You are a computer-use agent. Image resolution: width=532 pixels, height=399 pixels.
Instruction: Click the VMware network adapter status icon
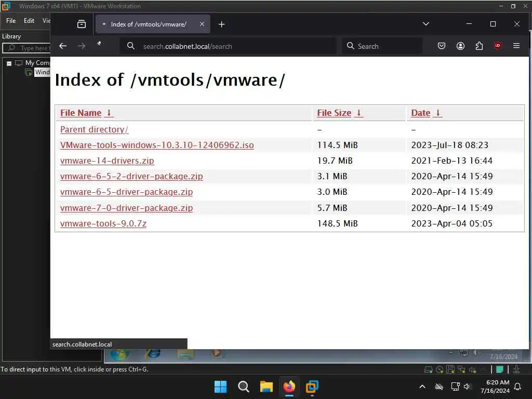(x=461, y=369)
